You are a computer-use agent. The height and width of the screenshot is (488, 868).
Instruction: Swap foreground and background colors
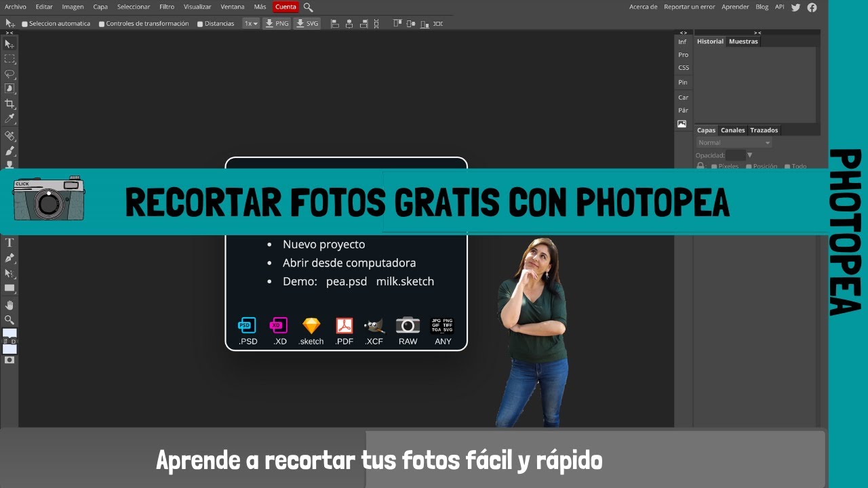pyautogui.click(x=7, y=342)
